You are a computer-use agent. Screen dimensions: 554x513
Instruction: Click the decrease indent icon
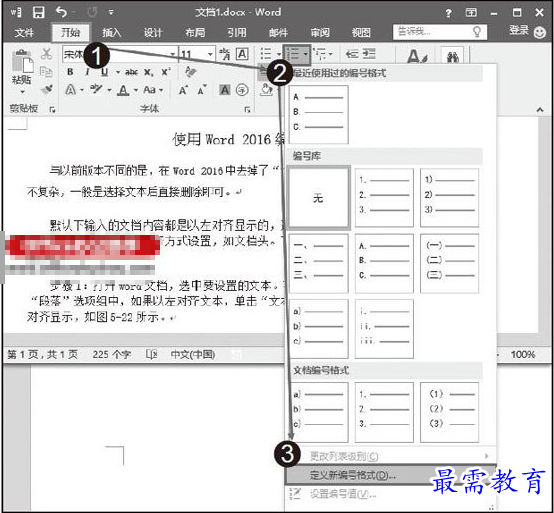352,54
